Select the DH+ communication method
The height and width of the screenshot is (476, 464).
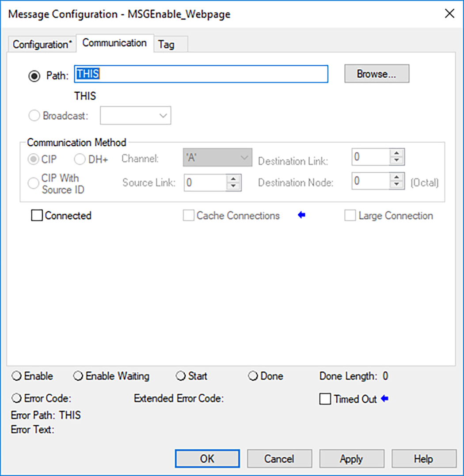point(80,159)
